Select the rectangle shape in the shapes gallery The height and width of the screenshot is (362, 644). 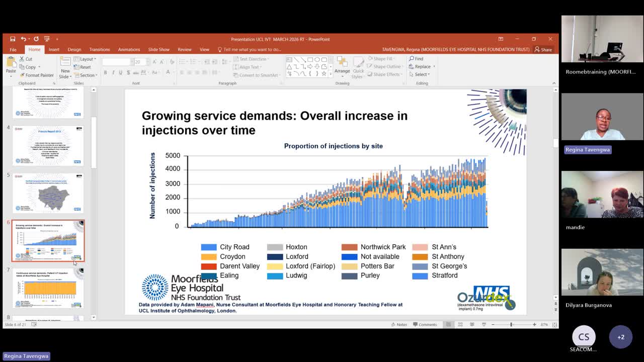pos(310,59)
